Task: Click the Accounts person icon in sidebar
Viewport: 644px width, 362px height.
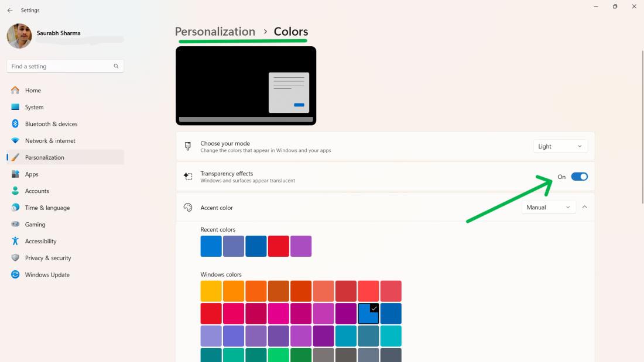Action: click(x=15, y=191)
